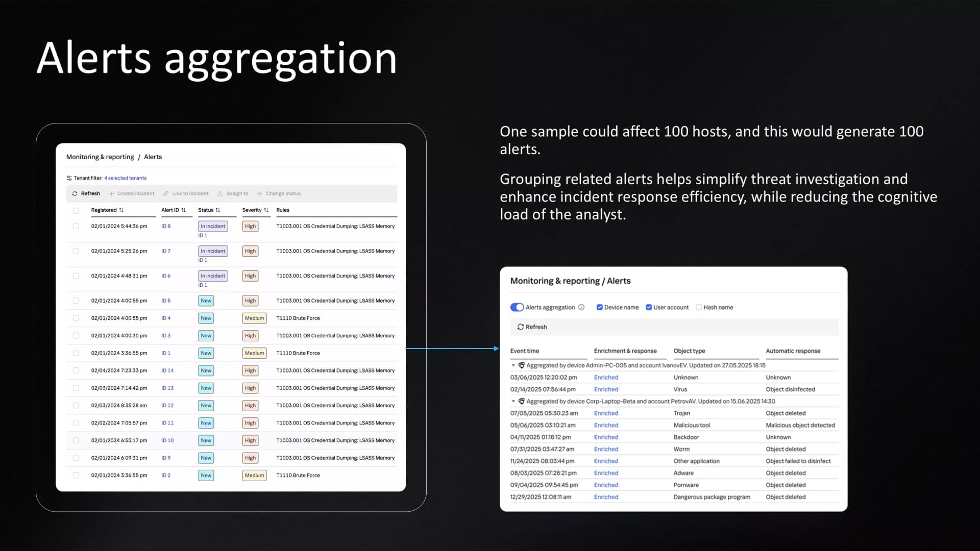Screen dimensions: 980x551
Task: Click the Medium severity badge of alert ID 4
Action: pos(254,318)
